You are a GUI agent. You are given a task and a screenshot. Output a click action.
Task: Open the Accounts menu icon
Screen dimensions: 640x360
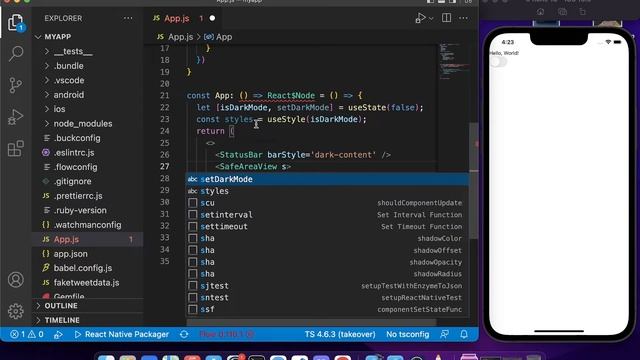click(16, 280)
